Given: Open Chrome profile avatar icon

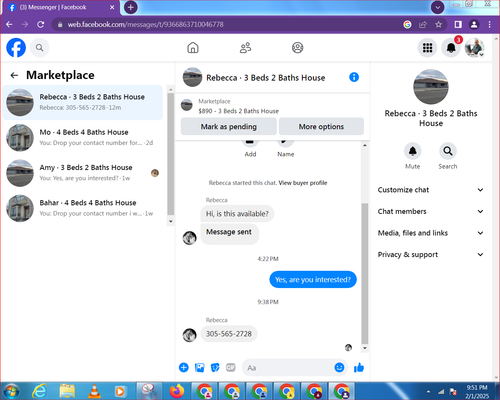Looking at the screenshot, I should pos(474,24).
